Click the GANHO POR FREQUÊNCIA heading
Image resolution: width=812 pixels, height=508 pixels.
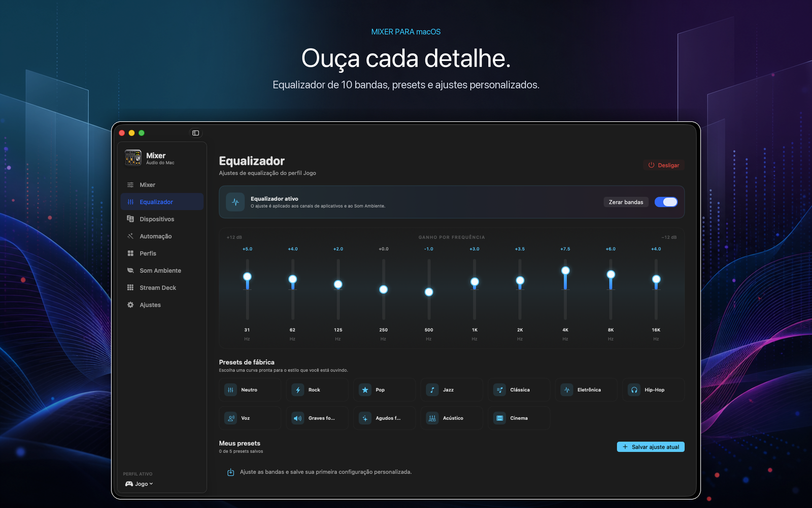[x=452, y=237]
